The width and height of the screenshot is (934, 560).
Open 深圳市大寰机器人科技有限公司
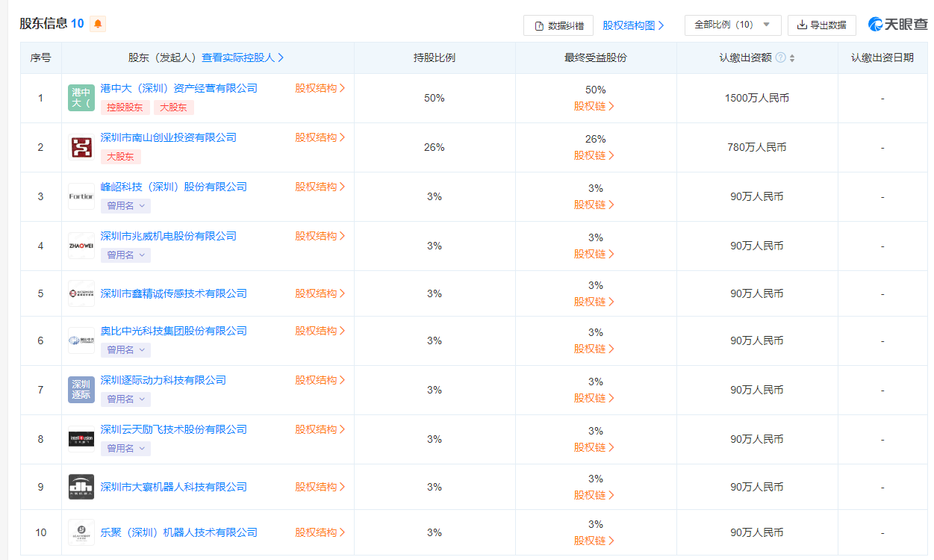pyautogui.click(x=174, y=487)
